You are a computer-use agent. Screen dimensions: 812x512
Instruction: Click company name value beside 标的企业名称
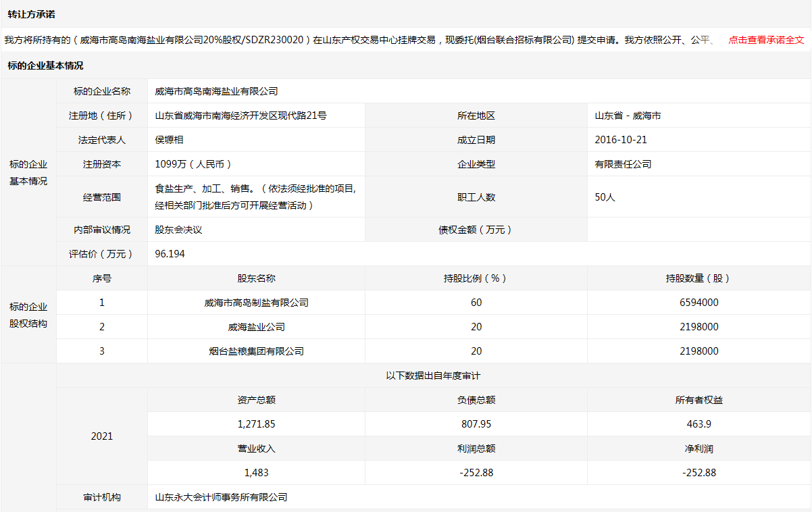pyautogui.click(x=216, y=91)
